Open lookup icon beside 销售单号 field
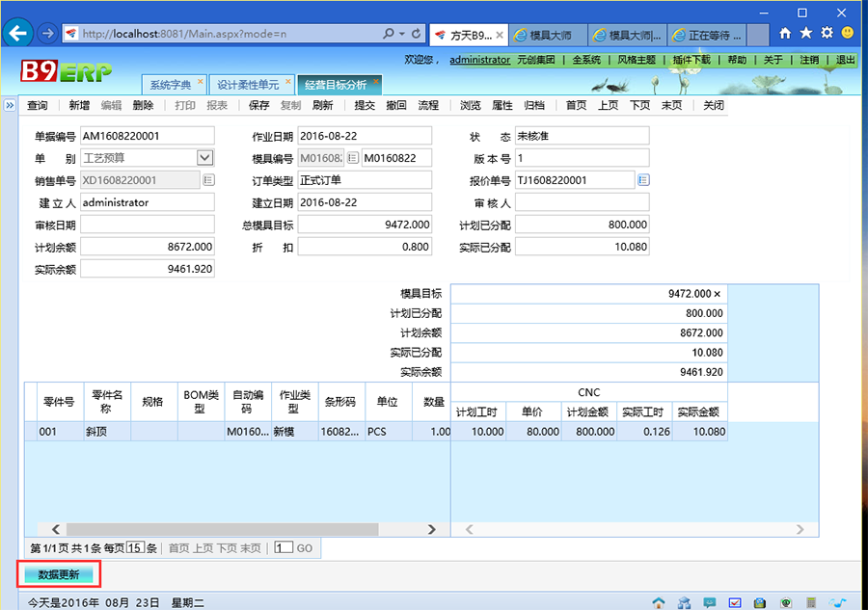This screenshot has height=610, width=868. [208, 180]
